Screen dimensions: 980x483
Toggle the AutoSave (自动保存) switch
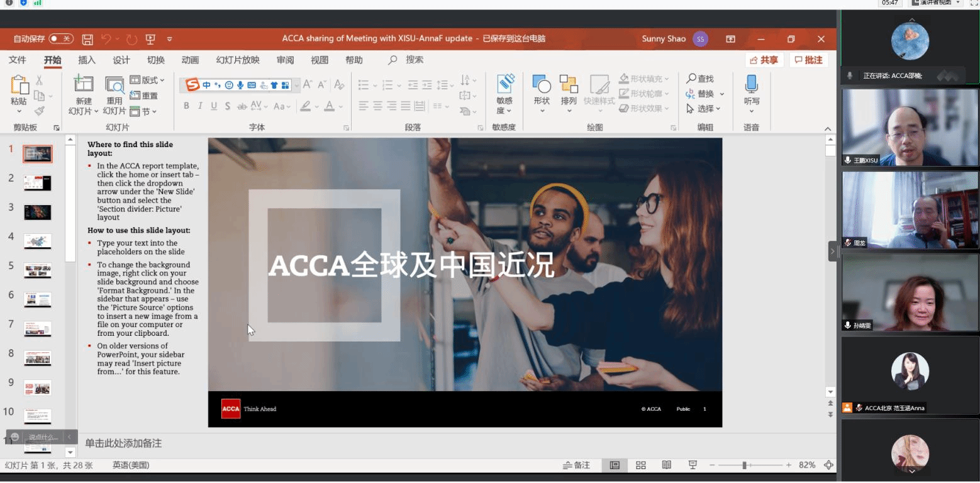coord(61,39)
